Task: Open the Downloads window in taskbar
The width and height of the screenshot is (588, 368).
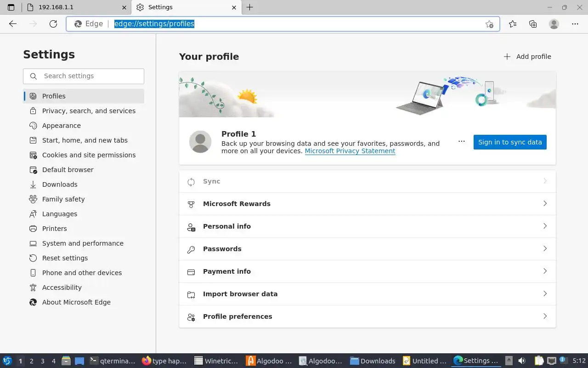Action: pyautogui.click(x=373, y=361)
